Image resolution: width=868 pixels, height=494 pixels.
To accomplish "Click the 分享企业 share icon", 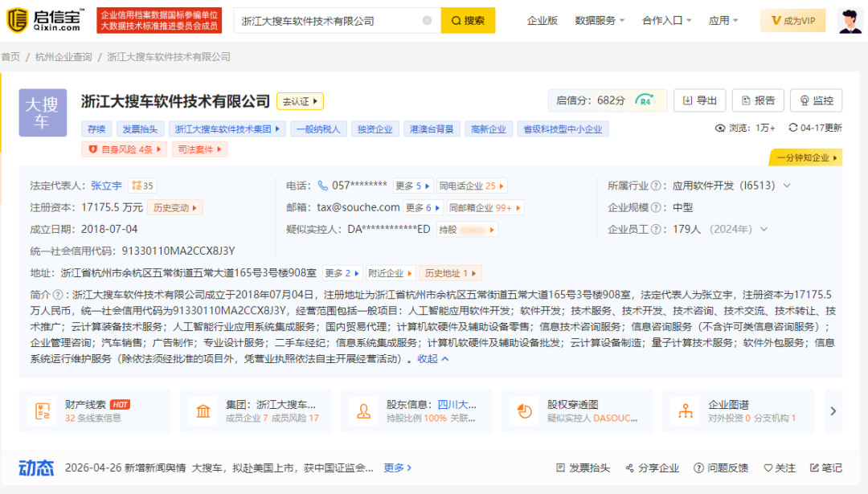I will click(629, 468).
